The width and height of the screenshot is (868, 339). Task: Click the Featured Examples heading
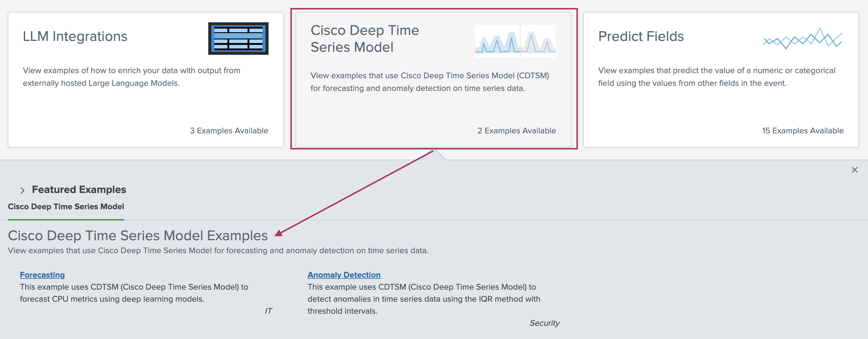pos(79,190)
